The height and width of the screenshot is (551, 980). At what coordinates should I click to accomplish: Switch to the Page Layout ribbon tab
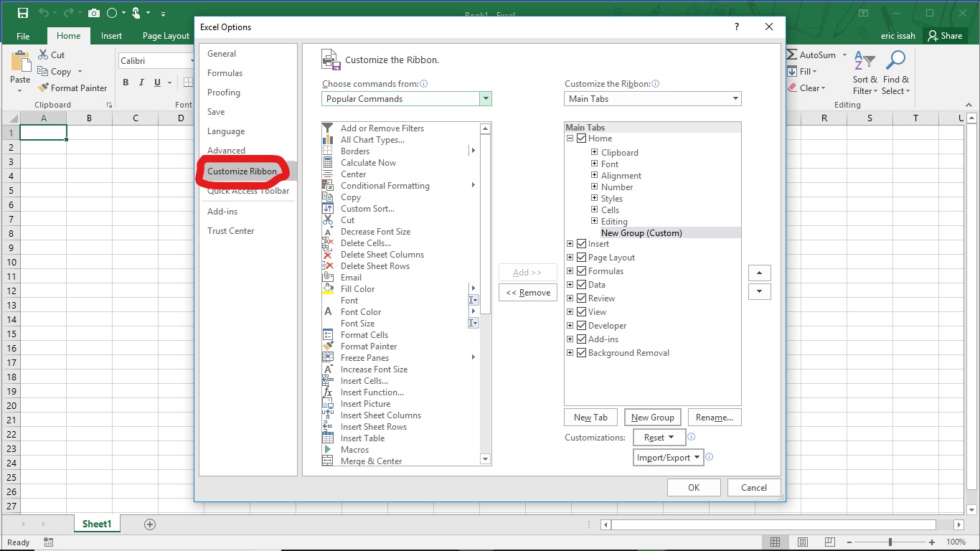166,36
